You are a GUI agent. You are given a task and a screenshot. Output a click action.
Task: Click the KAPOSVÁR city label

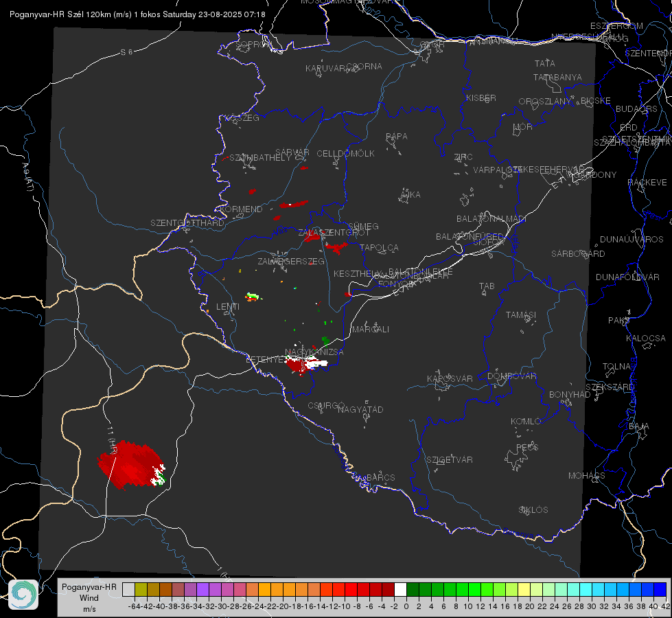[450, 378]
